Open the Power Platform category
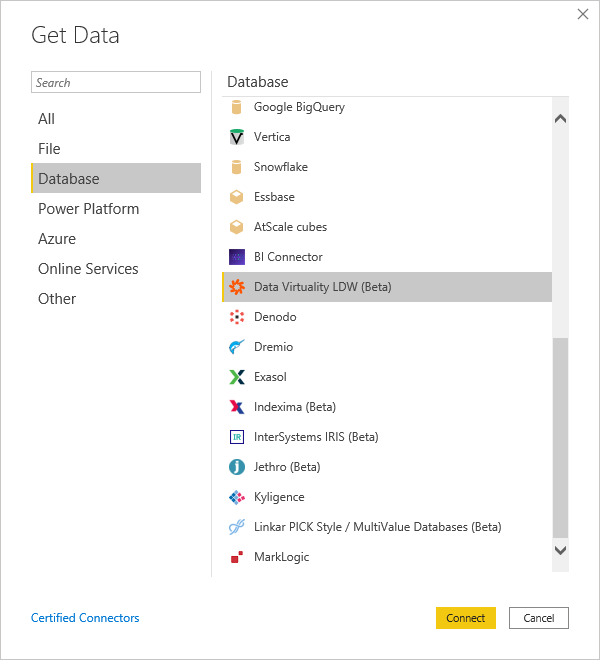Viewport: 600px width, 660px height. (88, 209)
